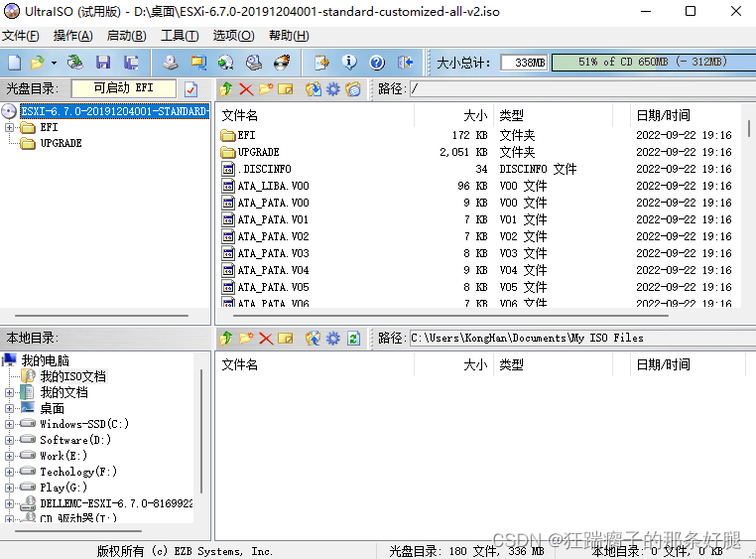Select 我的ISO文档 in local tree
Screen dimensions: 756x559
pos(72,376)
